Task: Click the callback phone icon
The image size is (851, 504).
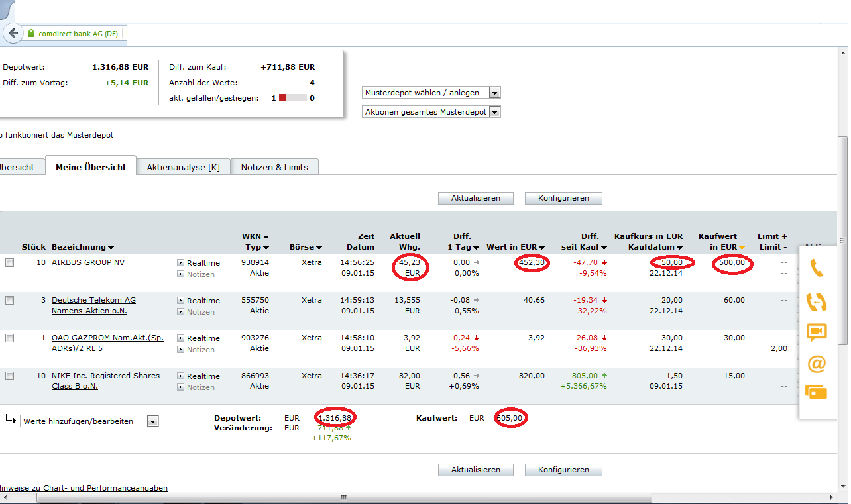Action: click(817, 301)
